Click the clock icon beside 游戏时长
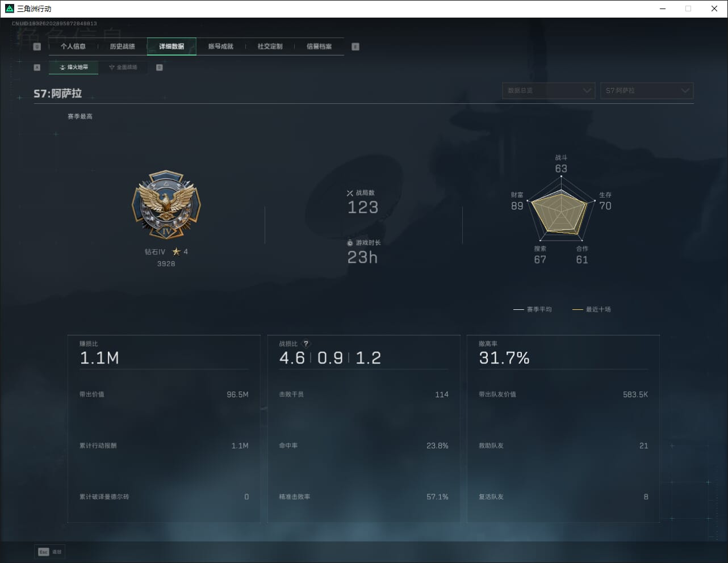This screenshot has height=563, width=728. [x=350, y=243]
